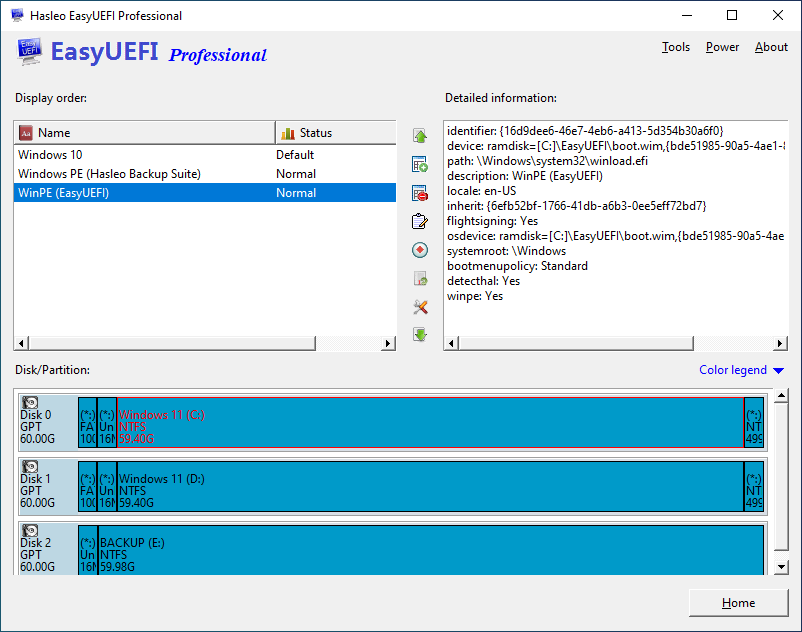Select the Windows 11 (D:) partition
Viewport: 802px width, 632px height.
[430, 487]
